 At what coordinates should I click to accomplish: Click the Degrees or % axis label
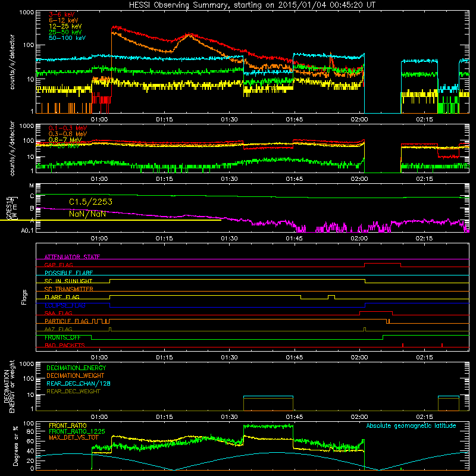pyautogui.click(x=15, y=446)
